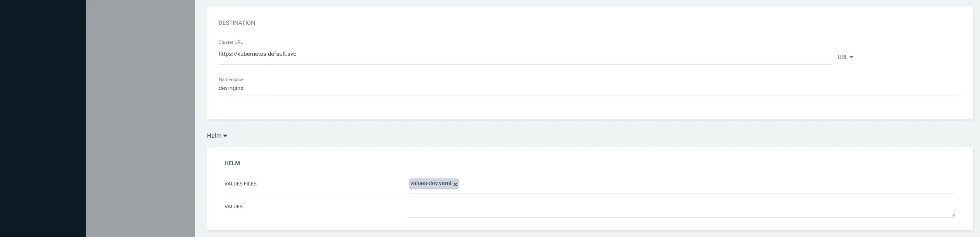Click the VALUES FILES input to add another file
980x237 pixels.
click(621, 185)
